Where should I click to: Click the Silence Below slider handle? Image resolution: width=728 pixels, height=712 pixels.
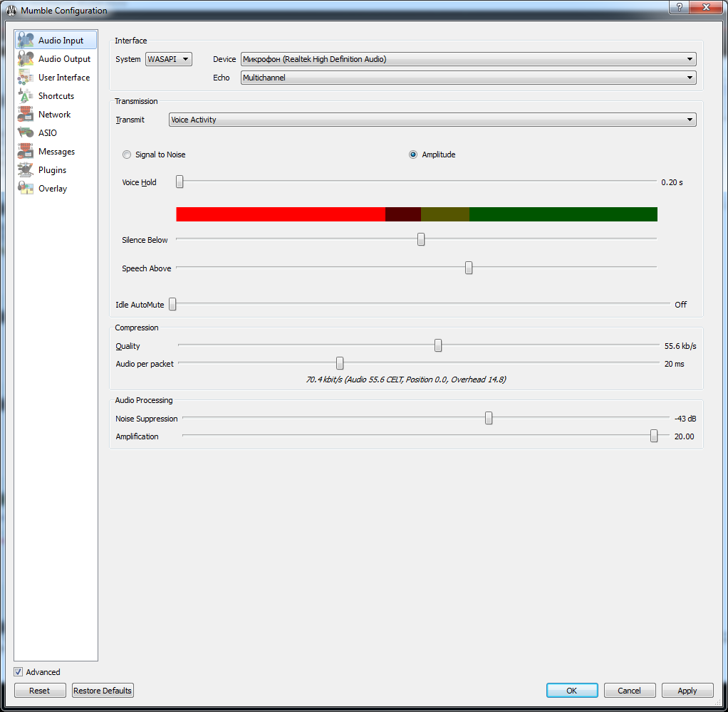[421, 239]
